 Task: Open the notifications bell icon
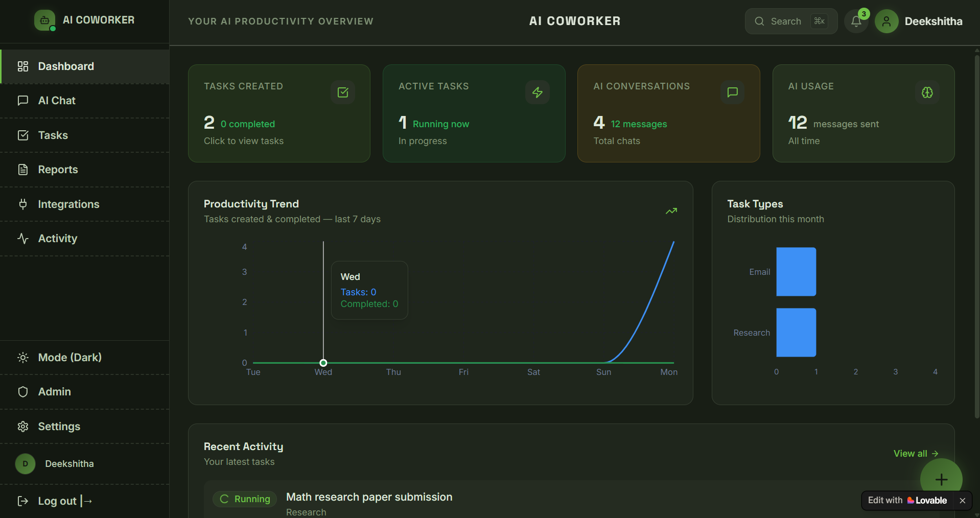point(856,21)
